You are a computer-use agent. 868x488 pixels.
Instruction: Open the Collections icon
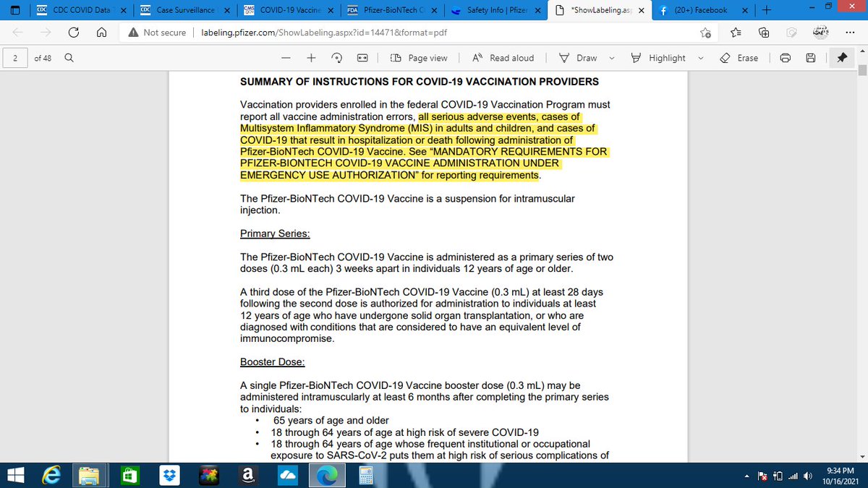click(763, 33)
